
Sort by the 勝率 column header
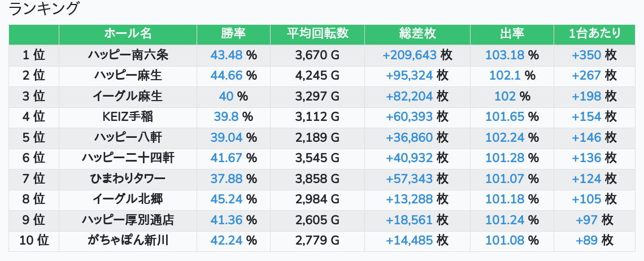(x=233, y=34)
